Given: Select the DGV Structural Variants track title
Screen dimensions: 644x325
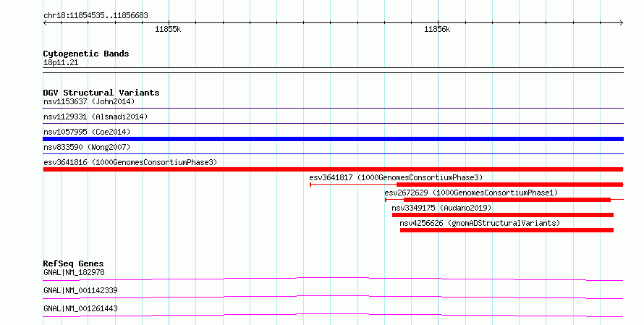Looking at the screenshot, I should 101,93.
